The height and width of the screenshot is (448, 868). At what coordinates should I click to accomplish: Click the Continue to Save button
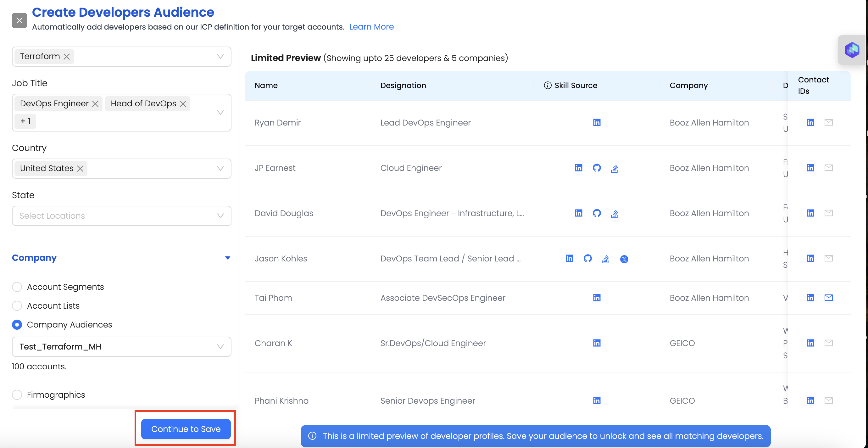[x=186, y=429]
